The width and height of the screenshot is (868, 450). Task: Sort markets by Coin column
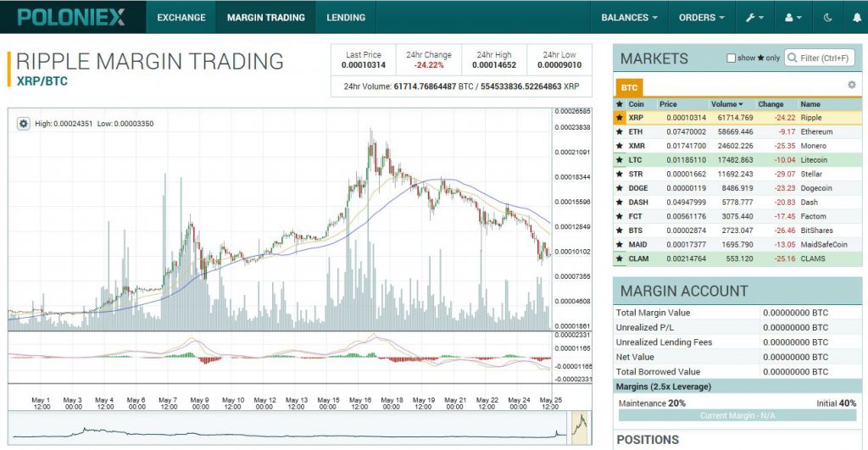636,104
